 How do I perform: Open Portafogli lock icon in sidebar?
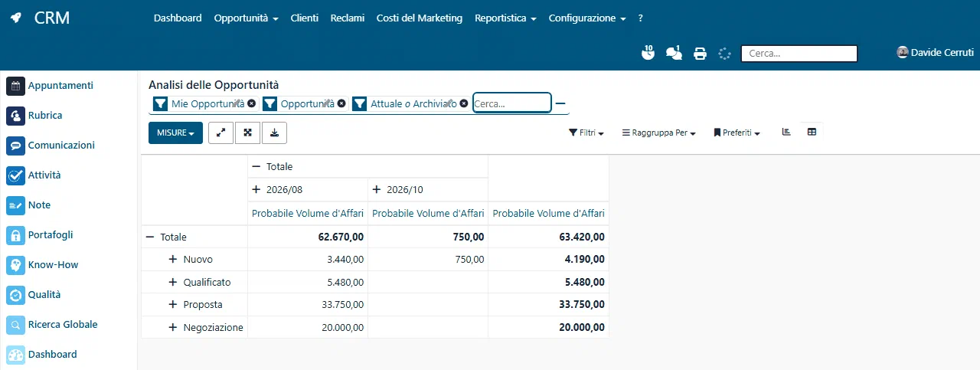(x=16, y=235)
